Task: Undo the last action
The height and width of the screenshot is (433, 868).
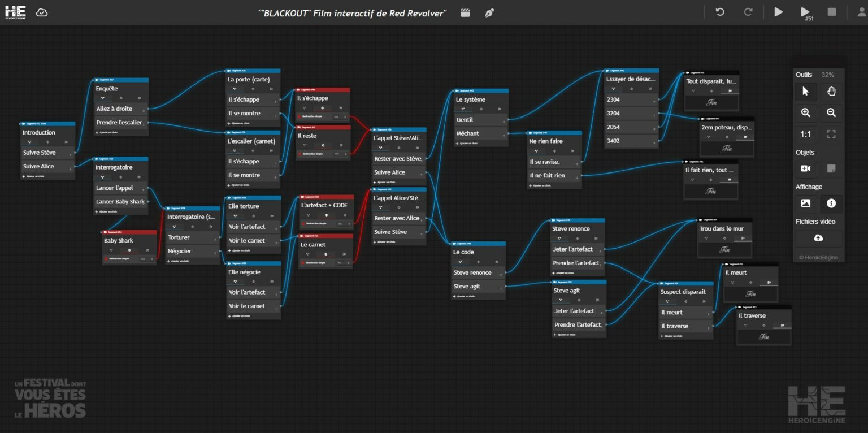Action: point(720,12)
